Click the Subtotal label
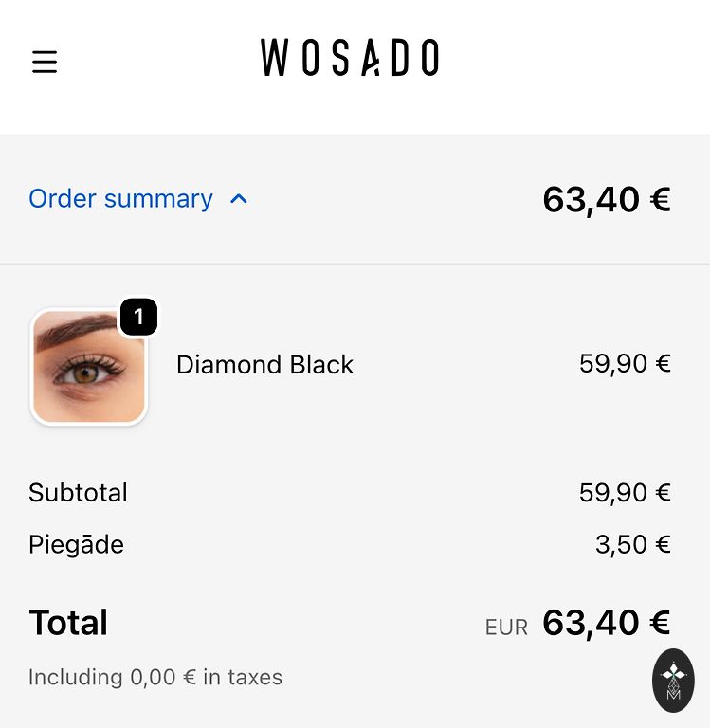 click(x=78, y=493)
